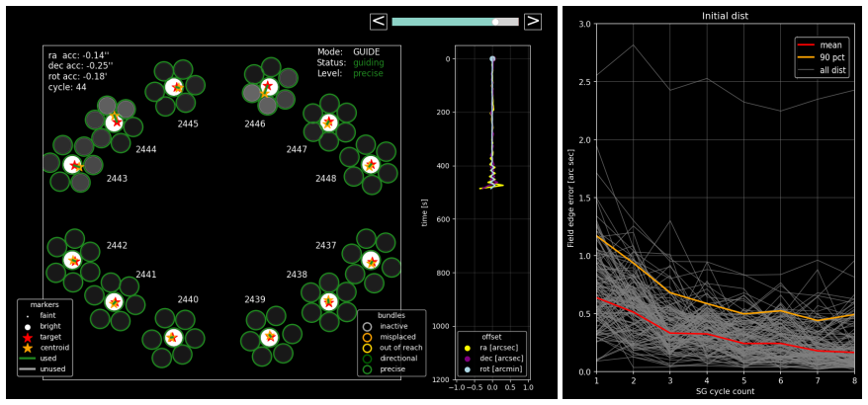Click the 'markers' legend title
This screenshot has width=868, height=405.
[x=44, y=304]
